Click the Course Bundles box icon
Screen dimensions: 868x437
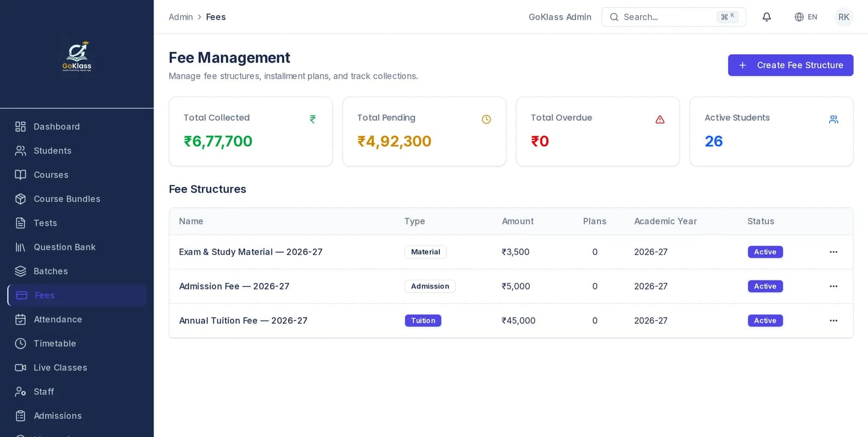pos(21,199)
